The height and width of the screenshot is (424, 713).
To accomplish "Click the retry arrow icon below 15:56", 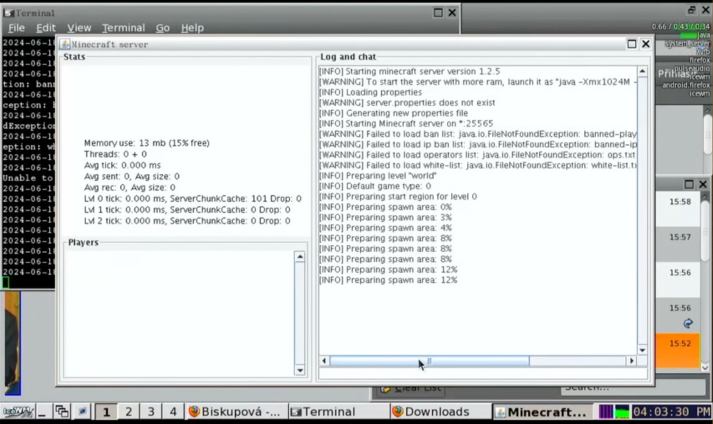I will coord(688,323).
